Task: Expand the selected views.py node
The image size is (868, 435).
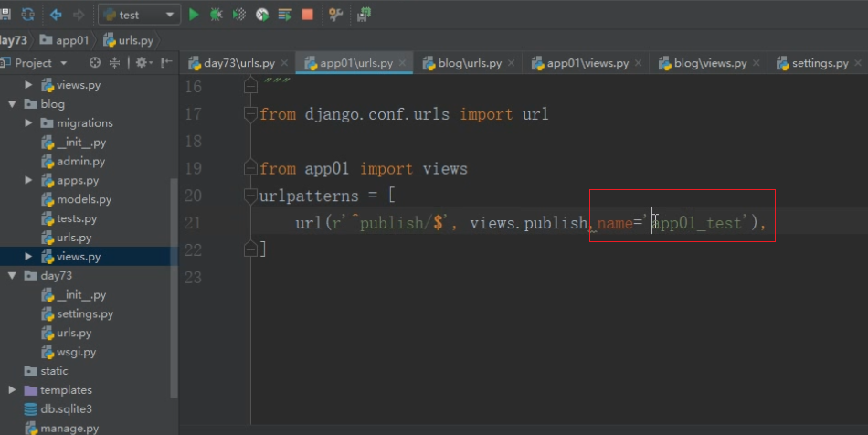Action: (28, 256)
